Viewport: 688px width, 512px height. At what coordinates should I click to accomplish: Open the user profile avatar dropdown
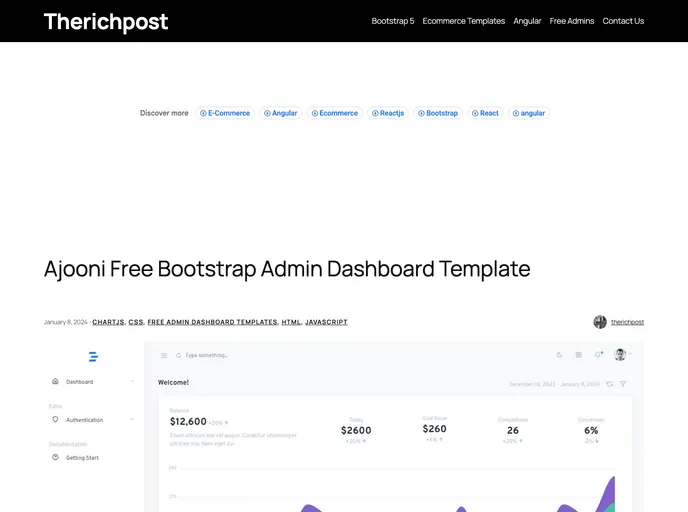pos(621,355)
